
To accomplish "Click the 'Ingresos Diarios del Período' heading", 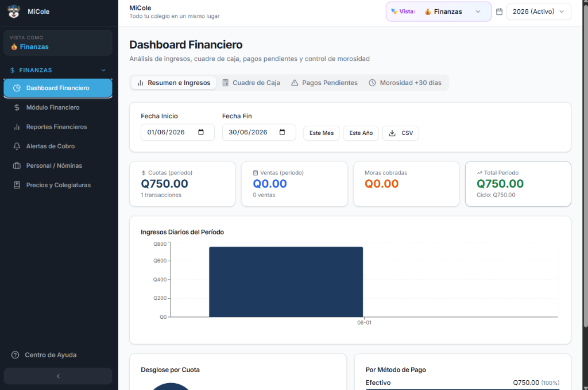I will click(182, 232).
